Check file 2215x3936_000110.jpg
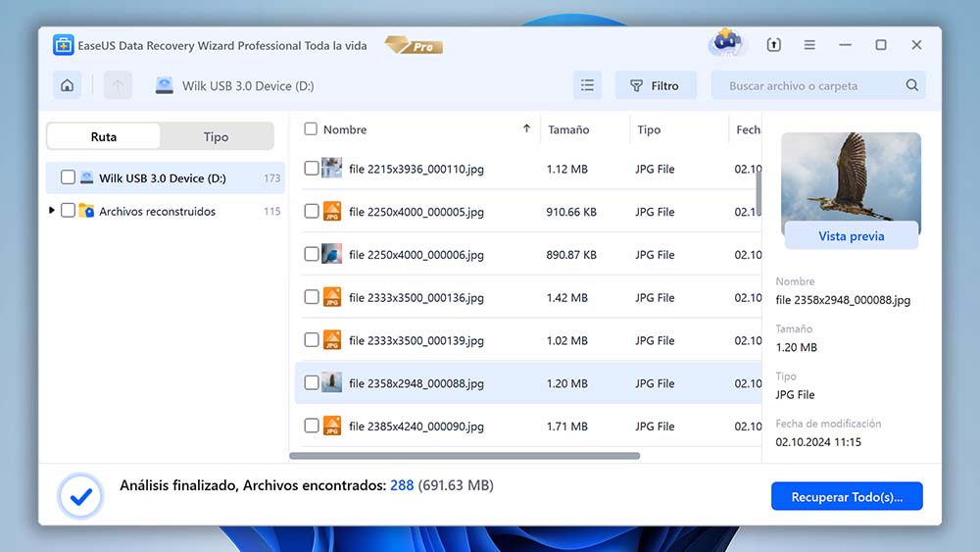Viewport: 980px width, 552px height. click(x=312, y=169)
